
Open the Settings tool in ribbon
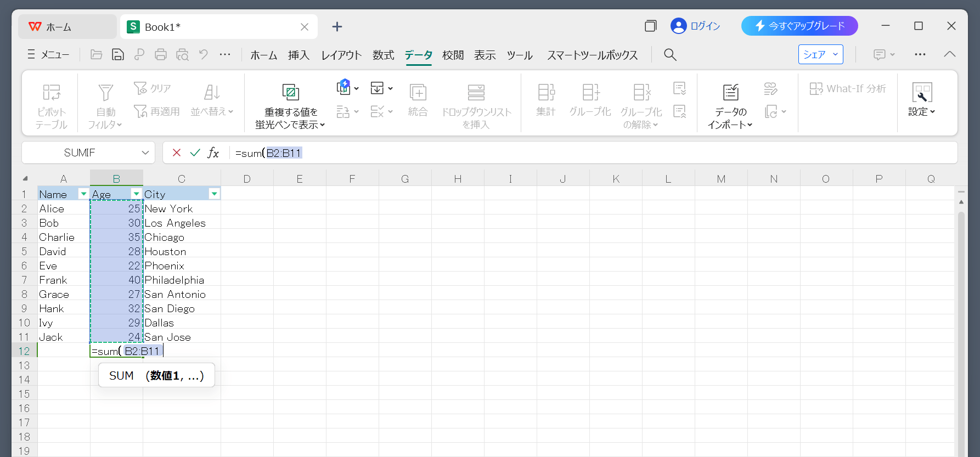pyautogui.click(x=921, y=99)
